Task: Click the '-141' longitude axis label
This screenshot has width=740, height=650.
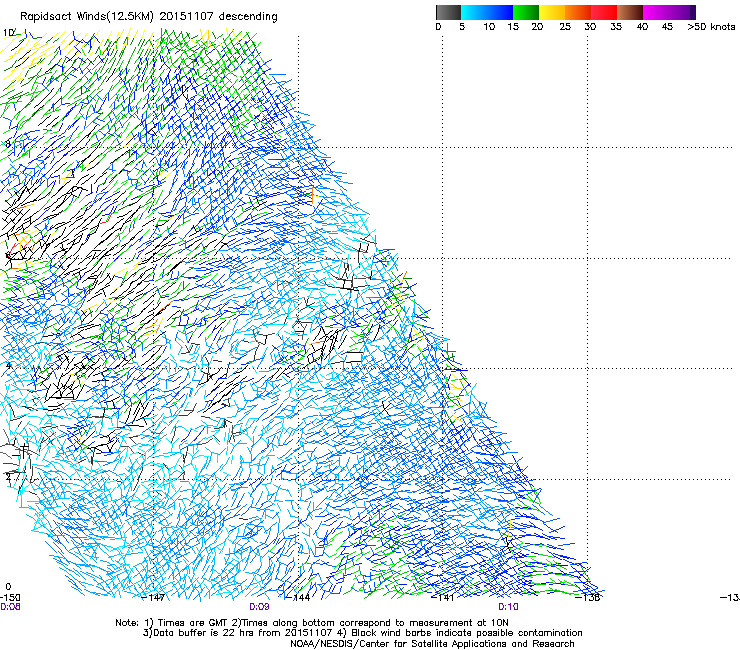Action: coord(443,598)
